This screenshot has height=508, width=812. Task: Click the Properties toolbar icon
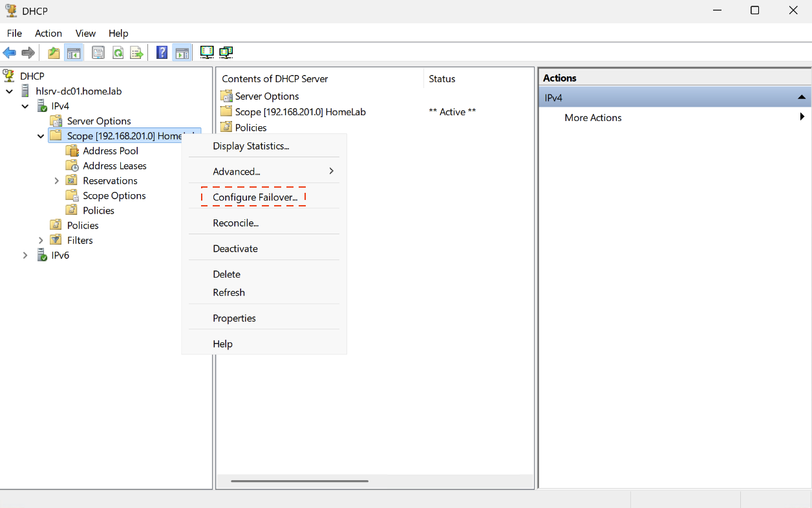pos(98,53)
